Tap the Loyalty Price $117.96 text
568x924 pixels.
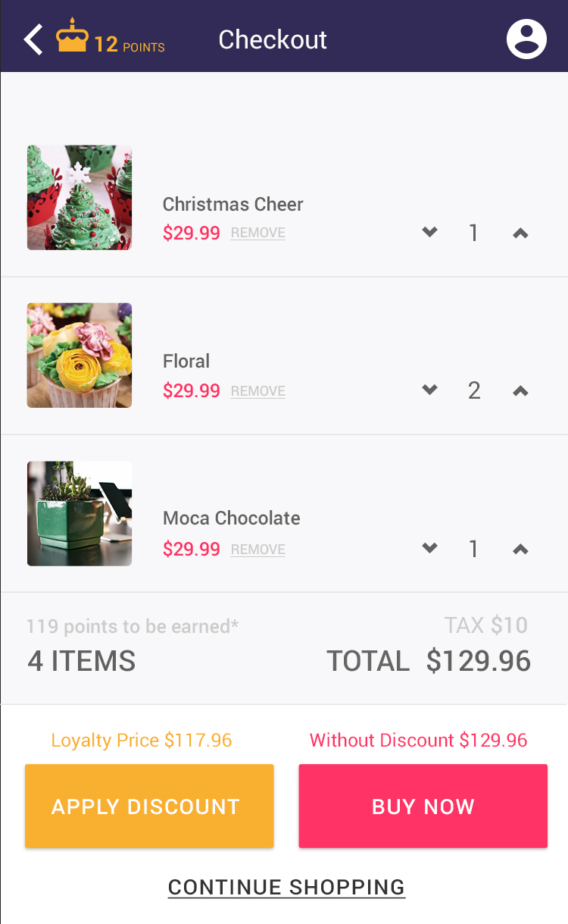(142, 741)
